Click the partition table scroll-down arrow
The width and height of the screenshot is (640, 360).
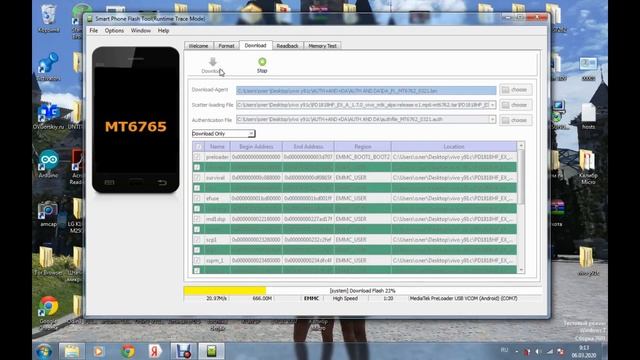point(521,270)
